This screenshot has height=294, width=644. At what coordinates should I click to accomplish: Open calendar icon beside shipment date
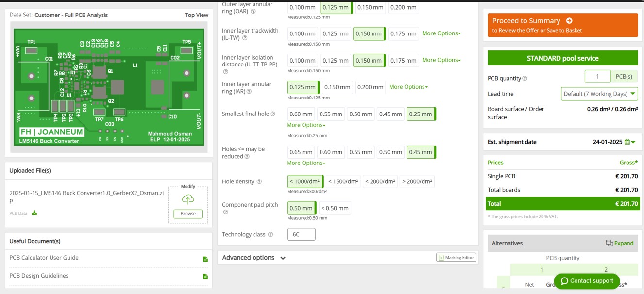tap(627, 142)
